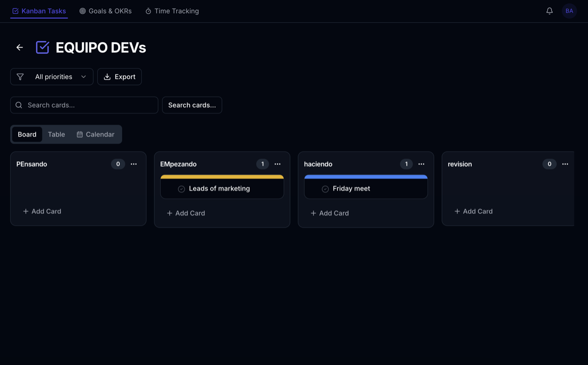This screenshot has width=588, height=365.
Task: Add Card in EMpezando column
Action: (x=186, y=213)
